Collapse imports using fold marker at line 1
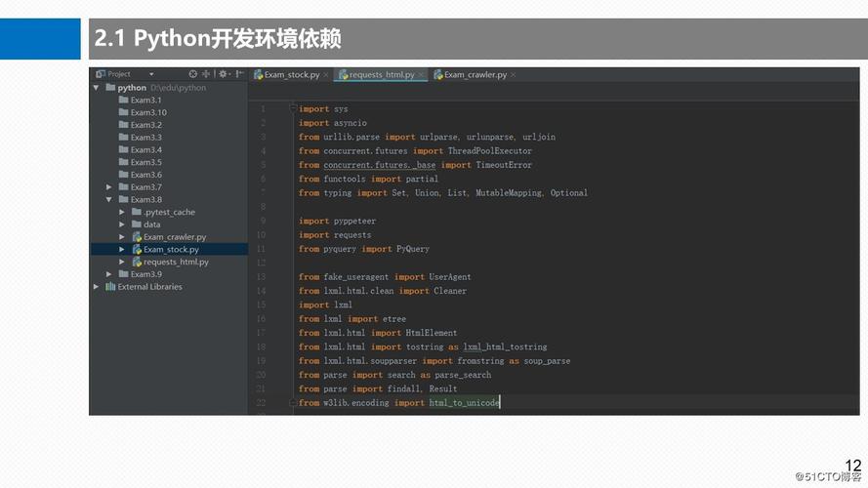The width and height of the screenshot is (868, 488). (293, 108)
